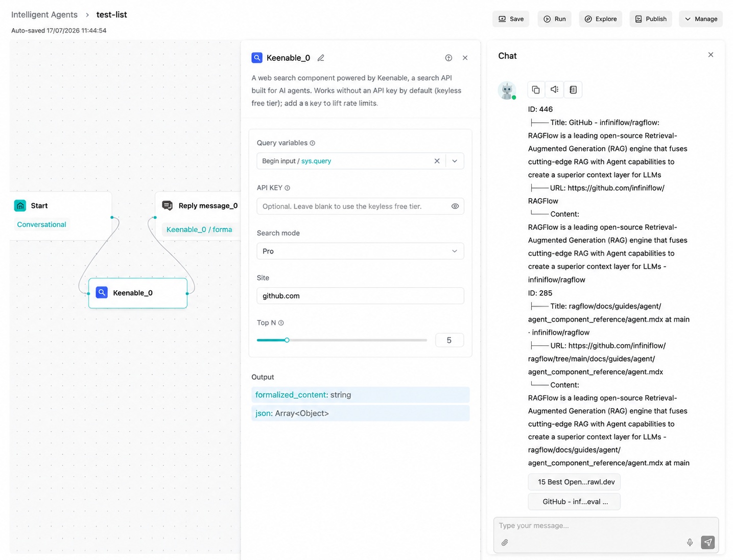The height and width of the screenshot is (560, 733).
Task: Select the Keenable_0 node on the canvas
Action: coord(138,293)
